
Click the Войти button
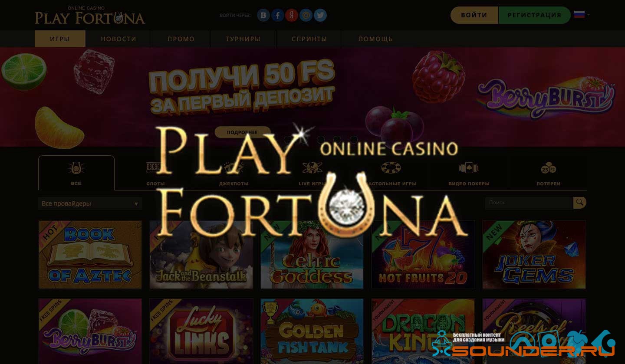coord(474,15)
